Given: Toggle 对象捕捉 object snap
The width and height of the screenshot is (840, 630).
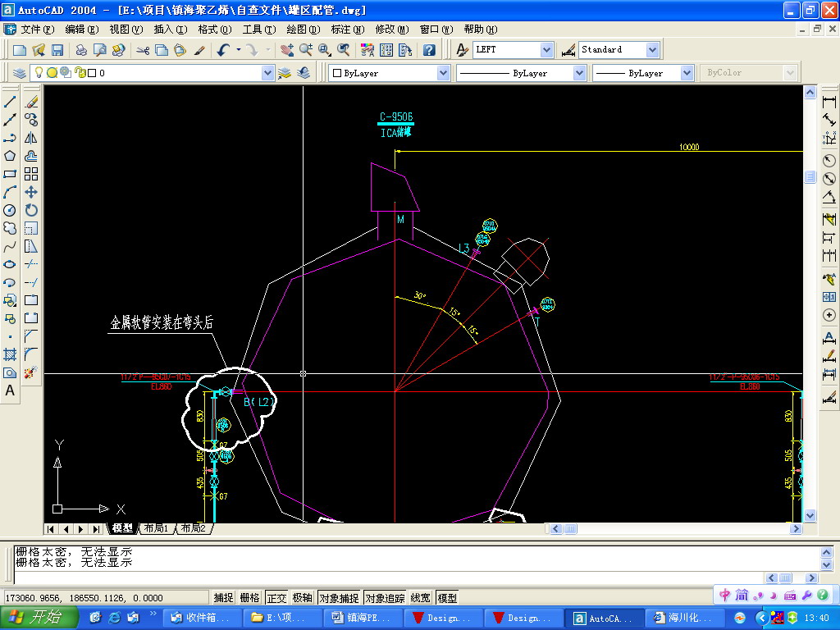Looking at the screenshot, I should [339, 598].
